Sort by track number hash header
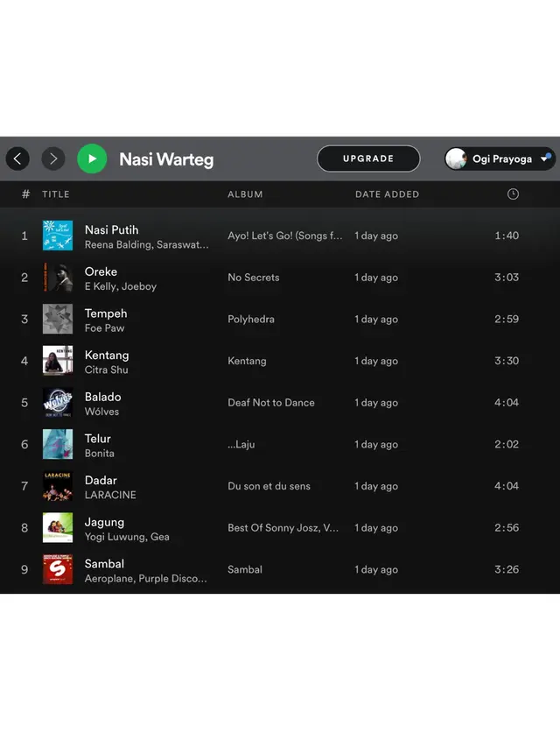This screenshot has height=747, width=560. 25,194
